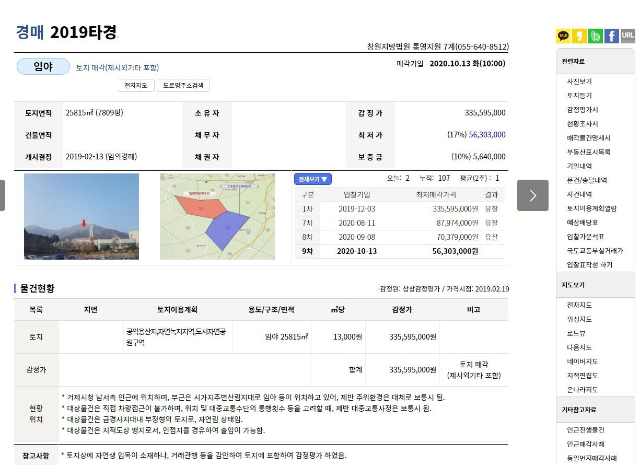Go to next listing arrow
Viewport: 640px width, 465px height.
533,195
